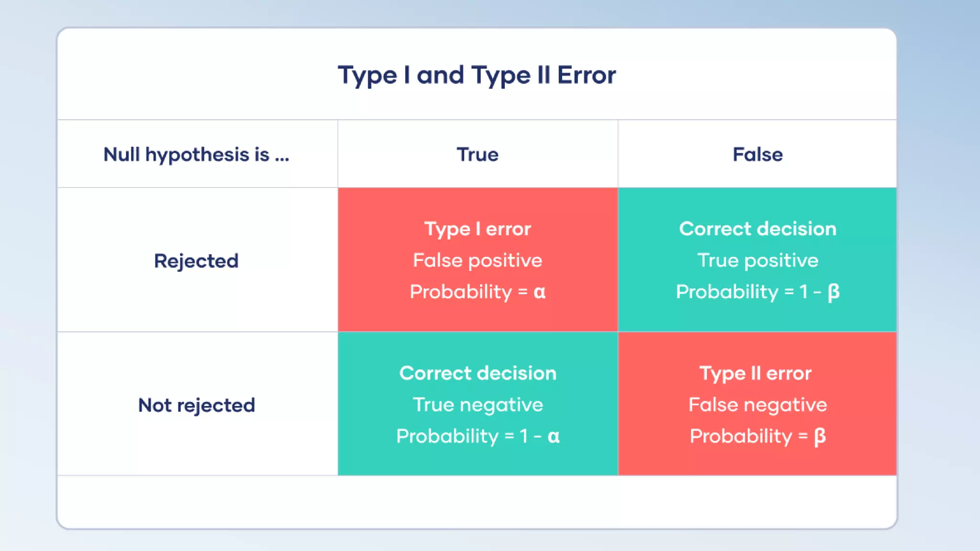Image resolution: width=980 pixels, height=551 pixels.
Task: Click the "True negative" text
Action: coord(478,405)
